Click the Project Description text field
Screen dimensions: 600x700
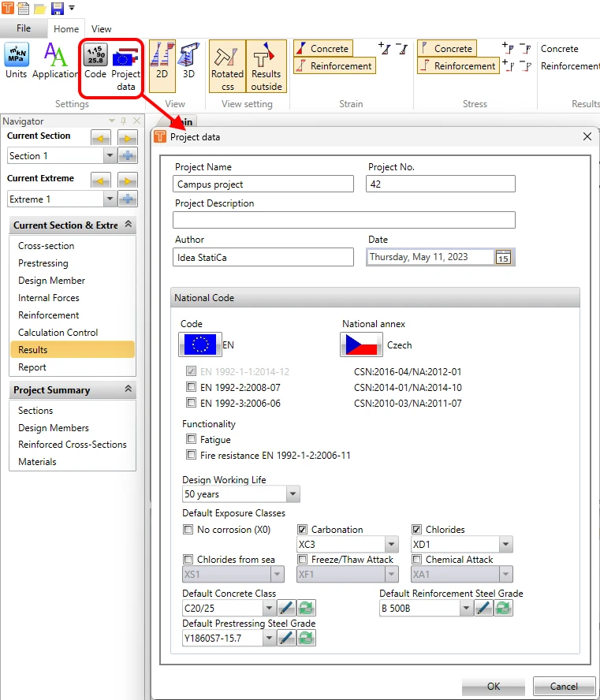(x=344, y=220)
